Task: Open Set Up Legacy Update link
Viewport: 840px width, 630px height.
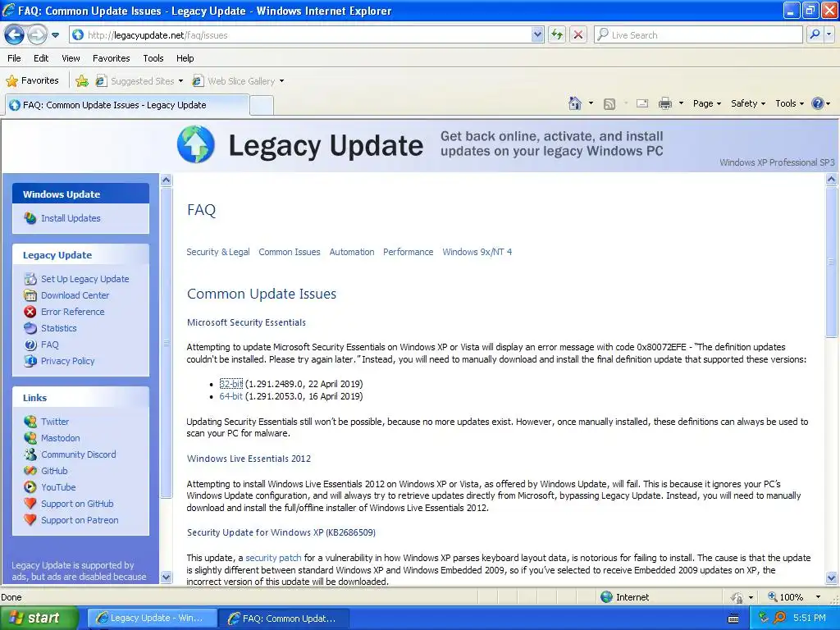Action: pos(85,279)
